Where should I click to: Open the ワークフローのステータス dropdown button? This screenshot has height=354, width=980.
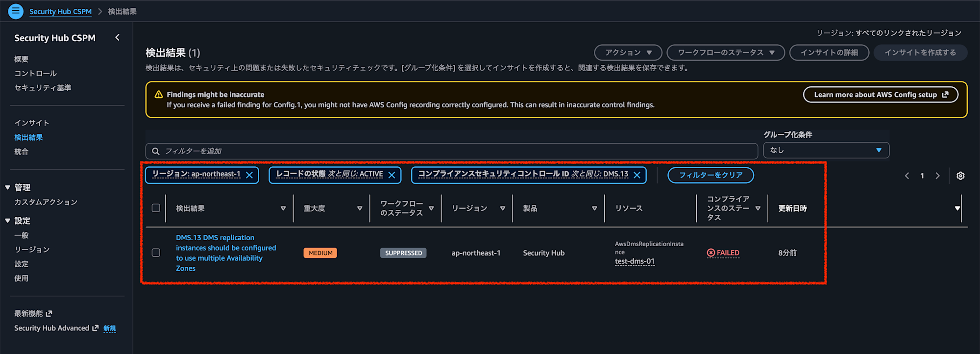(x=726, y=52)
